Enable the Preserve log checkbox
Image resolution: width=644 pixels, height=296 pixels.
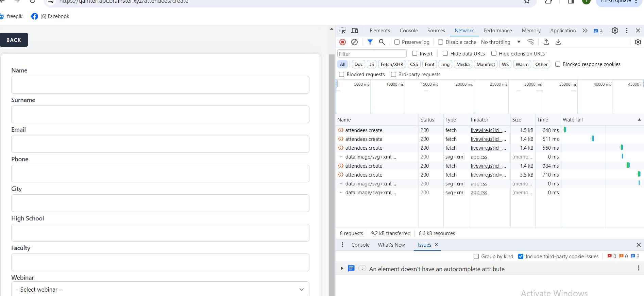click(x=397, y=42)
